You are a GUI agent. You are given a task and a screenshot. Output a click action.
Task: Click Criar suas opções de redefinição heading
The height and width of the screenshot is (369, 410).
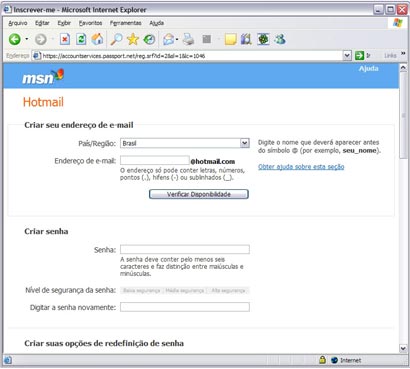(104, 343)
